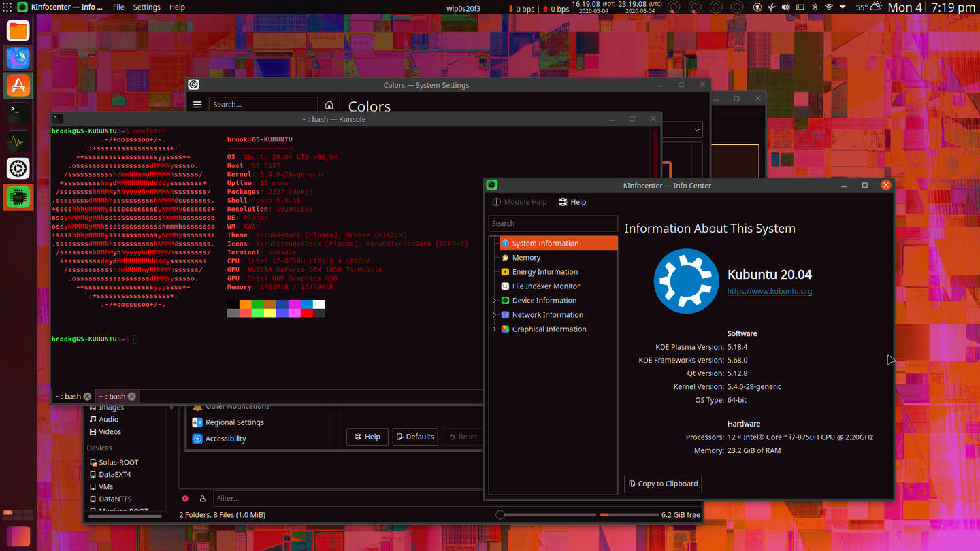Screen dimensions: 980x551
Task: Click Copy to Clipboard button
Action: pyautogui.click(x=663, y=484)
